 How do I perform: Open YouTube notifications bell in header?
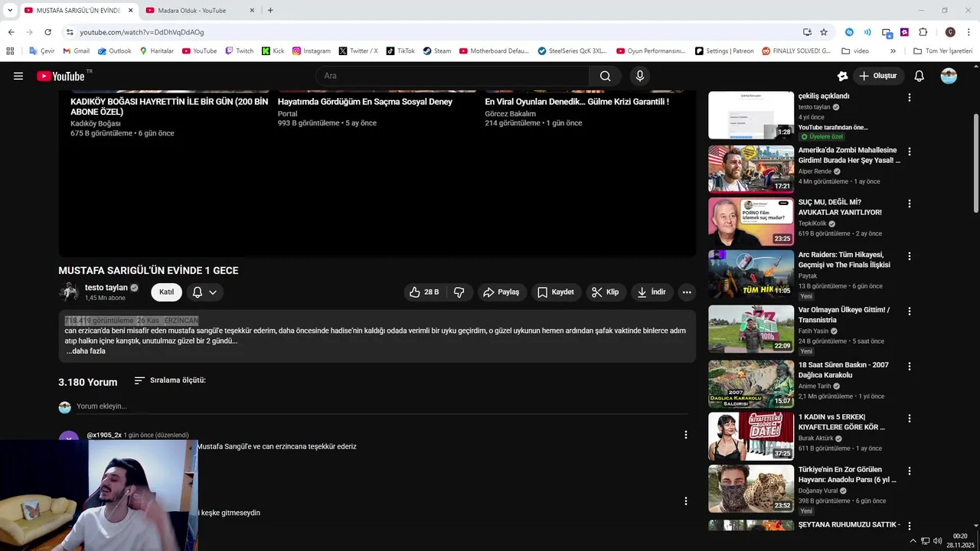pos(920,76)
